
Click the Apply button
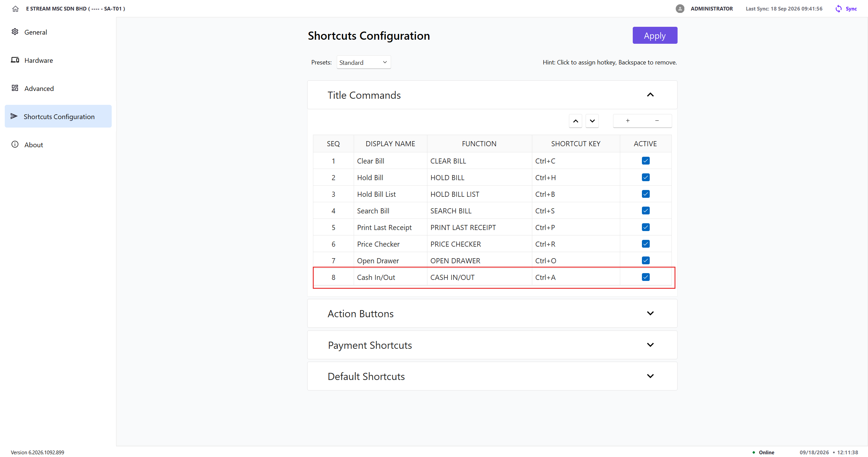[655, 36]
